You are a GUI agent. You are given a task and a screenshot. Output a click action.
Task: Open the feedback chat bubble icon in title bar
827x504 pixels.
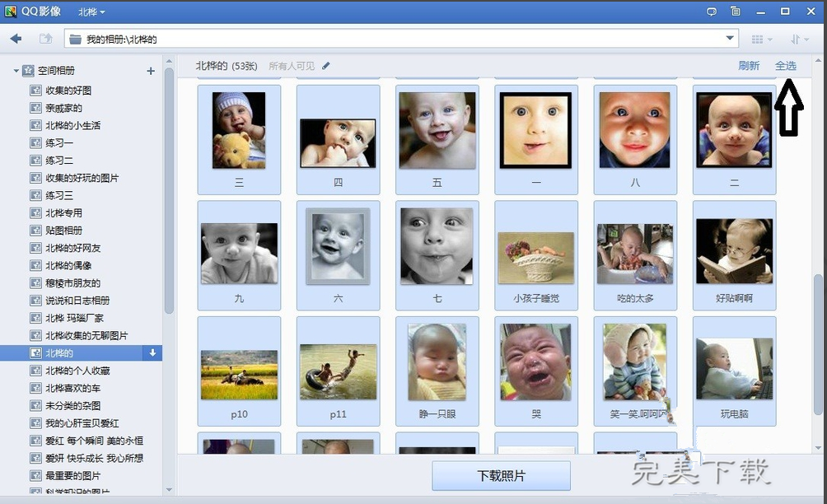(x=712, y=12)
